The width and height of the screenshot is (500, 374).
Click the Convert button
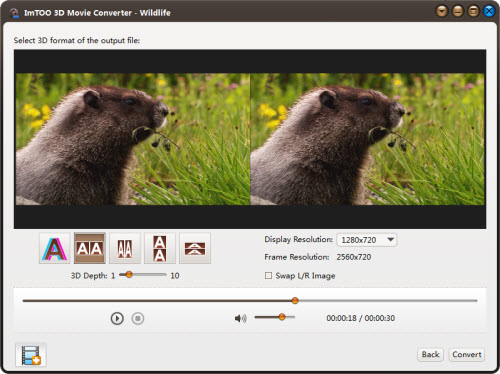tap(467, 354)
